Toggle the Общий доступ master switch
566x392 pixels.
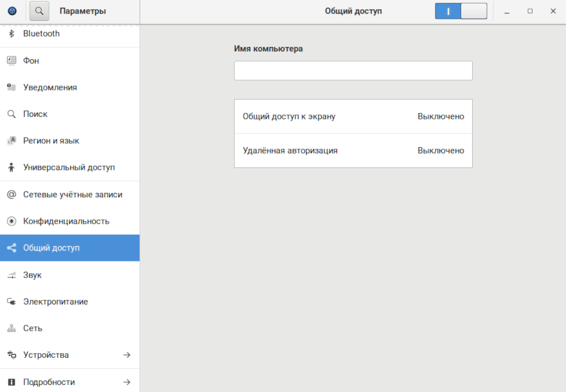(461, 11)
